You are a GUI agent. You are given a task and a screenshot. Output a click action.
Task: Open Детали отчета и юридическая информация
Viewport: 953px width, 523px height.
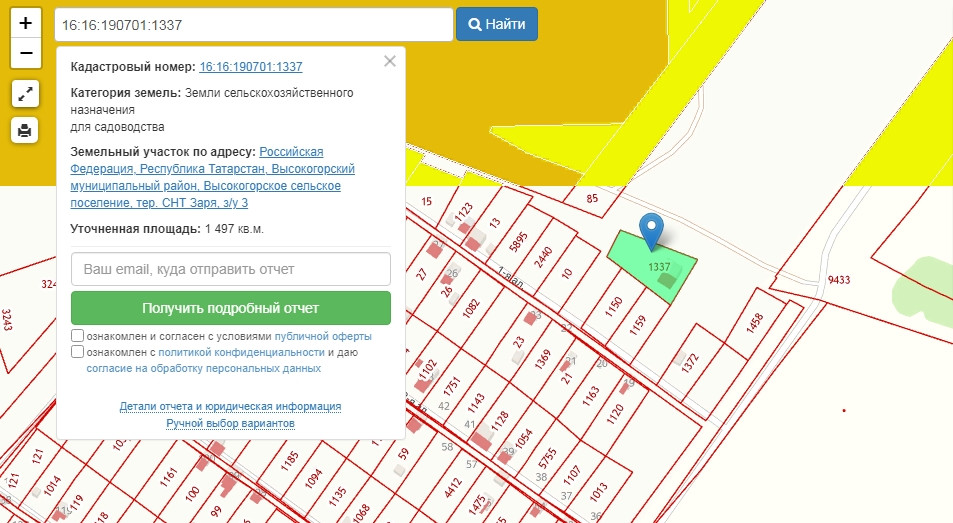click(x=230, y=407)
